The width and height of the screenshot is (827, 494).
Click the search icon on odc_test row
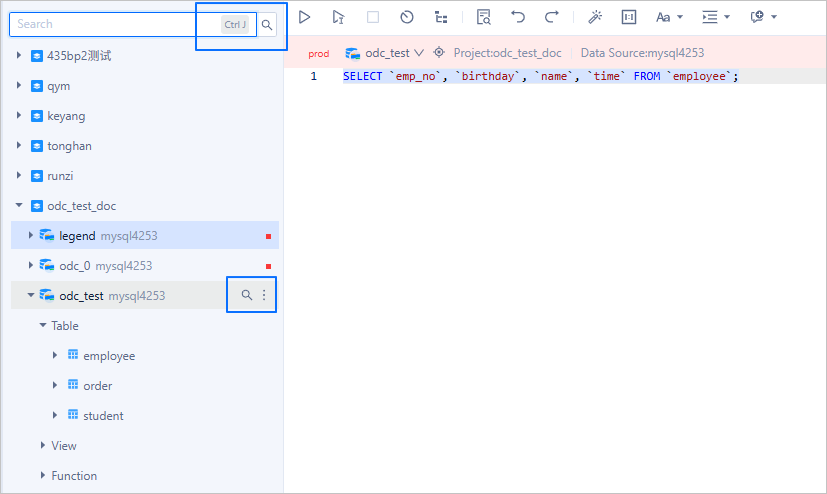[x=247, y=295]
